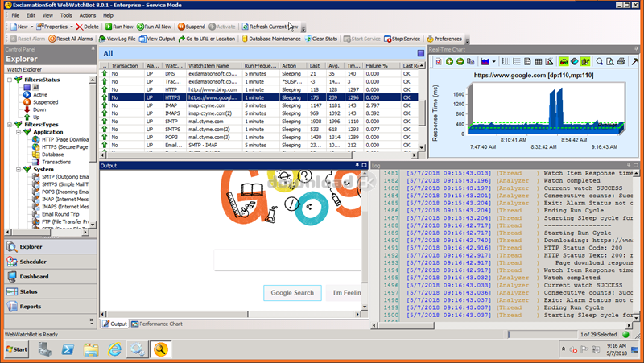Toggle the 3D glasses chart view
The image size is (644, 363).
564,62
